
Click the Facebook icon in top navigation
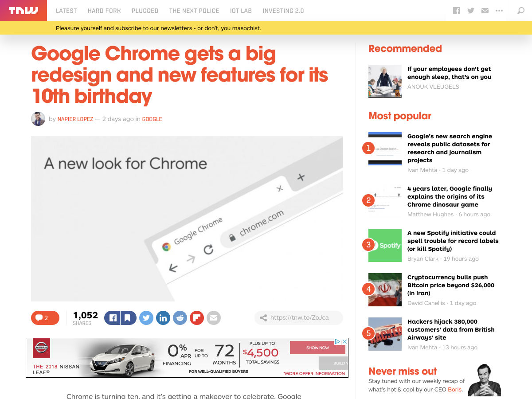457,11
